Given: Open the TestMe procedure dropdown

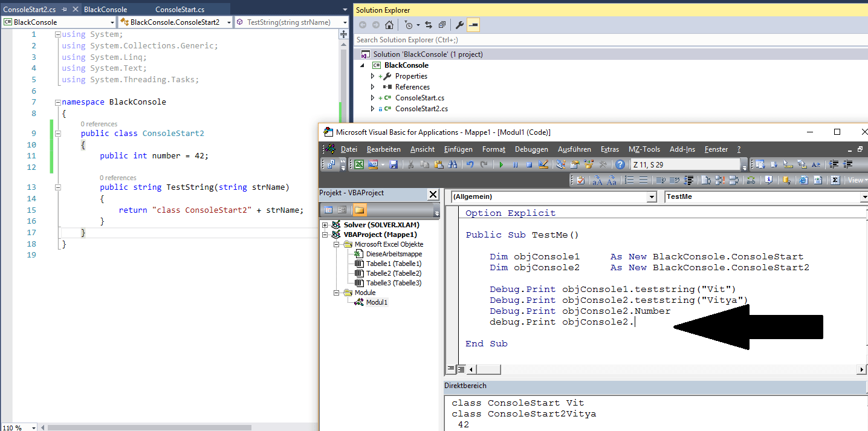Looking at the screenshot, I should (x=864, y=197).
